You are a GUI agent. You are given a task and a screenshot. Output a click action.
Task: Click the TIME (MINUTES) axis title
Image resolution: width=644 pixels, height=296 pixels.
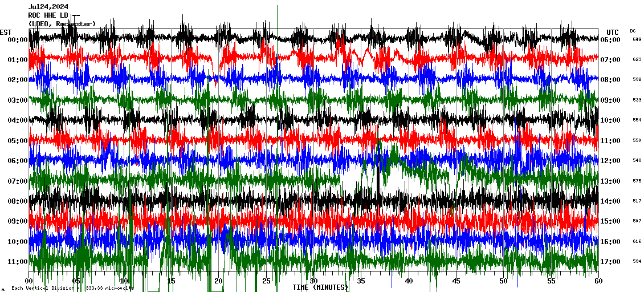(x=320, y=287)
